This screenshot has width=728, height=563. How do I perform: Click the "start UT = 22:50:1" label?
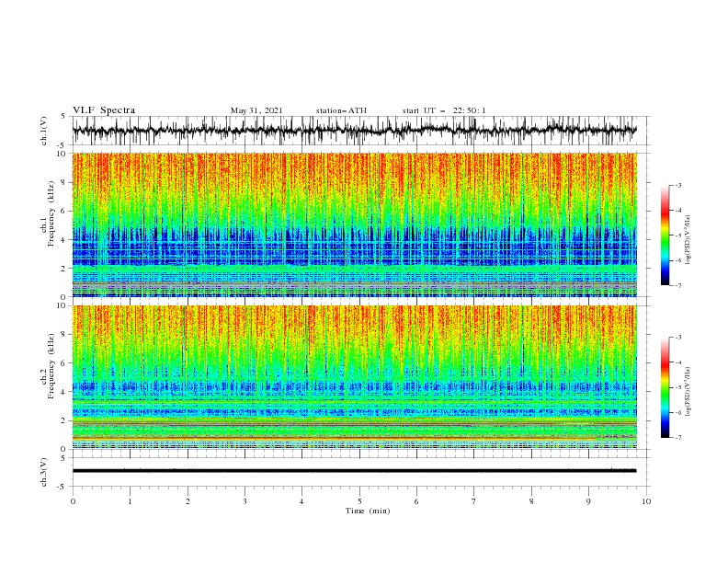443,110
